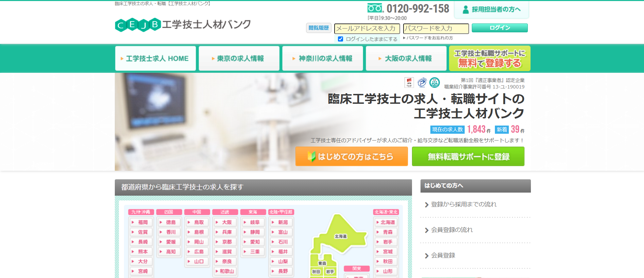
Task: Click the person icon for recruiters
Action: pos(466,10)
